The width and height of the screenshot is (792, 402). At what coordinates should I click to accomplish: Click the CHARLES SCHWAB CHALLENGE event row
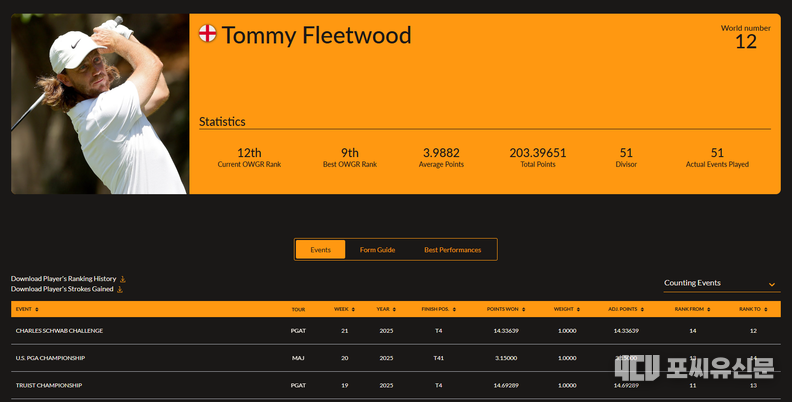click(395, 331)
